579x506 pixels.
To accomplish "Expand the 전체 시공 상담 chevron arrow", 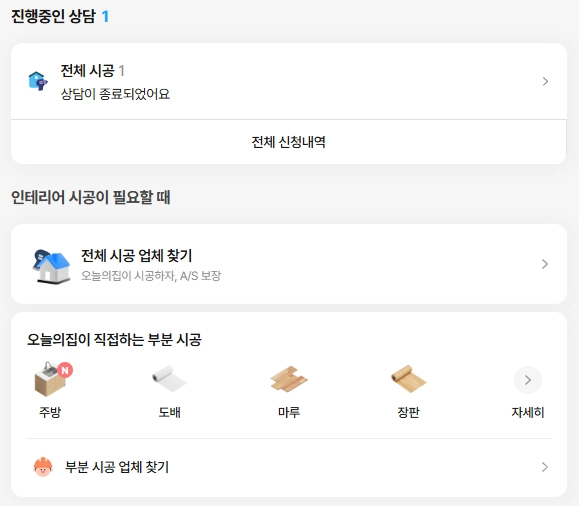I will tap(545, 81).
